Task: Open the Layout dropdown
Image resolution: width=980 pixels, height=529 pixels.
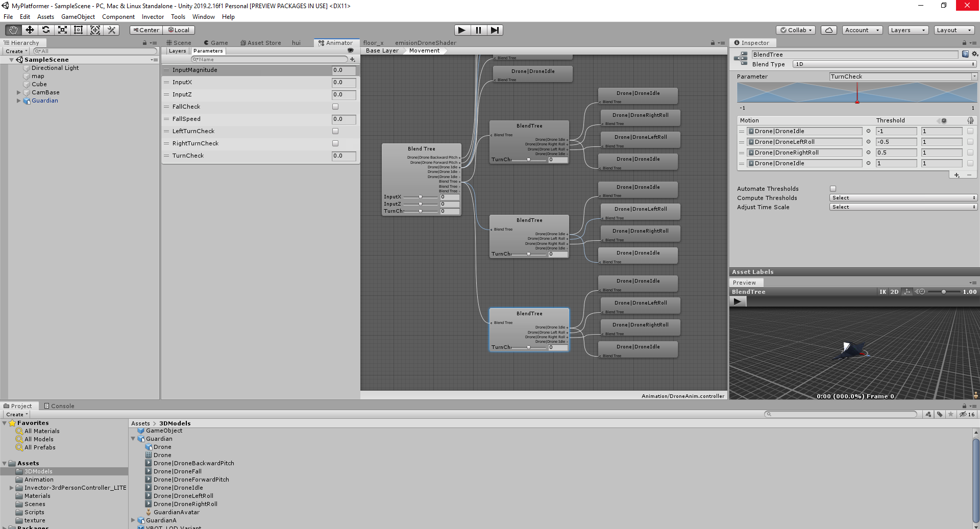Action: [x=954, y=30]
